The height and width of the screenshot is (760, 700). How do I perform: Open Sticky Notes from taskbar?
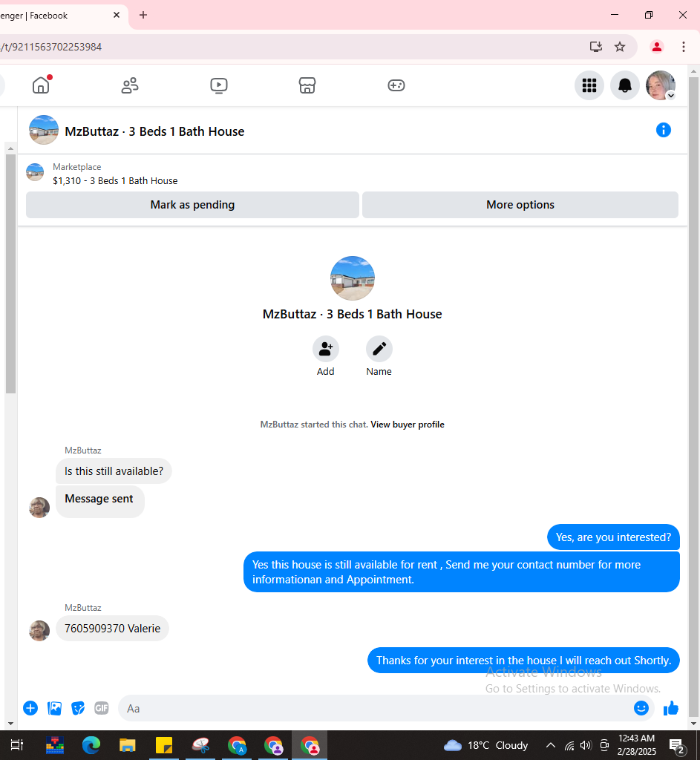point(164,745)
